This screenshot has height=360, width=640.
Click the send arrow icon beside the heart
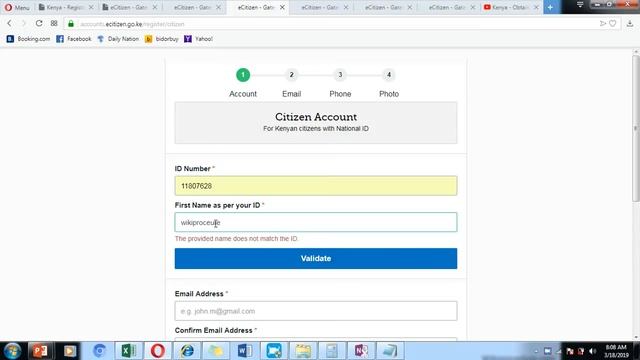(602, 24)
